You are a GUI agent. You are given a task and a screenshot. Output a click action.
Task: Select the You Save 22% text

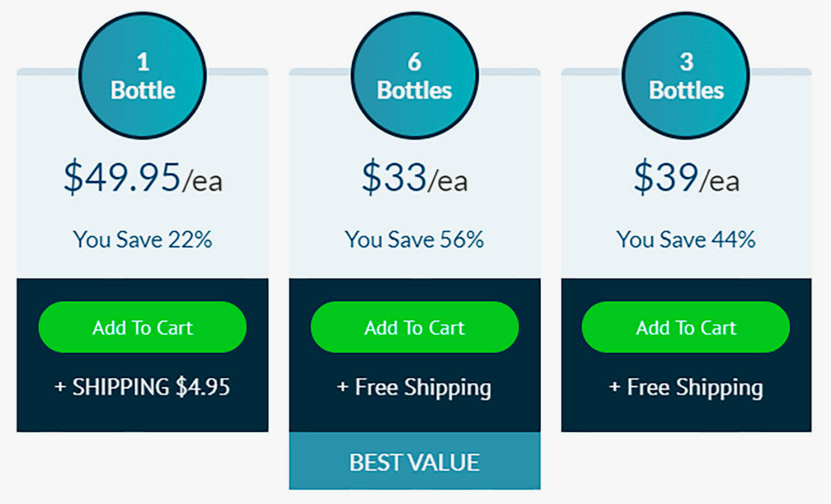click(143, 239)
